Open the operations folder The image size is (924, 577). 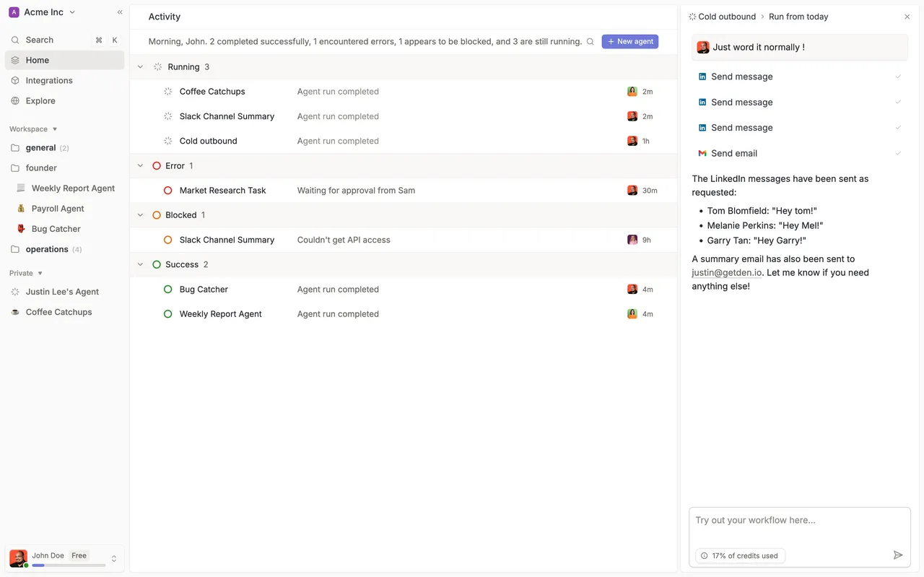pyautogui.click(x=64, y=249)
